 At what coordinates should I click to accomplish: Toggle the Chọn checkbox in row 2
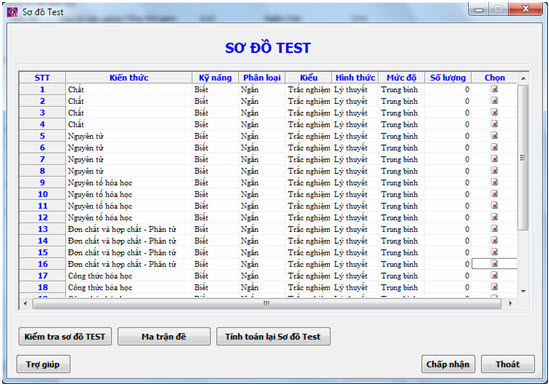coord(494,101)
